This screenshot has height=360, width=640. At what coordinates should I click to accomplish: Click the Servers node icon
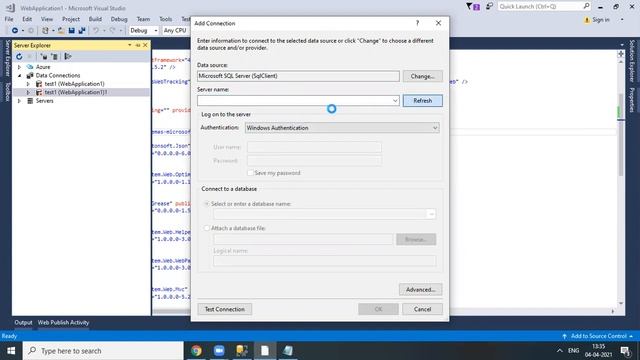(x=30, y=101)
